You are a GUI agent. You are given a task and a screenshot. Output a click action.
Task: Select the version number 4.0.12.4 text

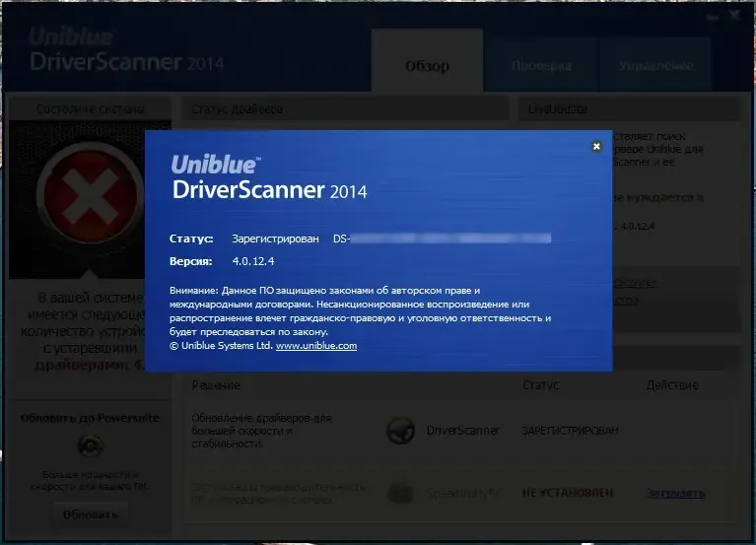pyautogui.click(x=253, y=261)
